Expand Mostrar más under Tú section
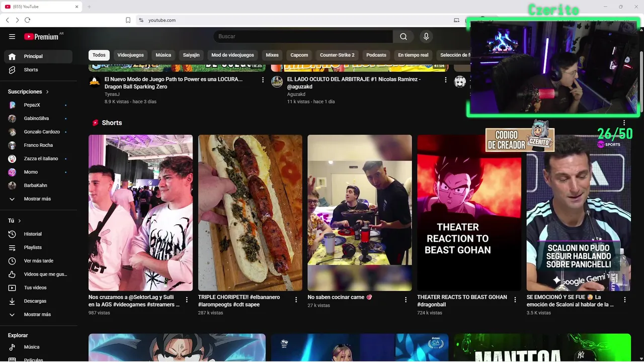The height and width of the screenshot is (362, 644). [38, 314]
